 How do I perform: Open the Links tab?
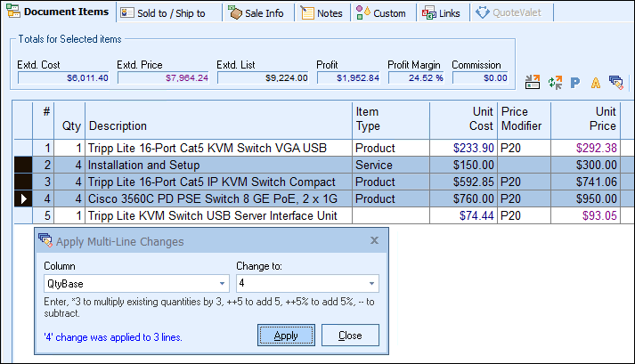point(443,13)
